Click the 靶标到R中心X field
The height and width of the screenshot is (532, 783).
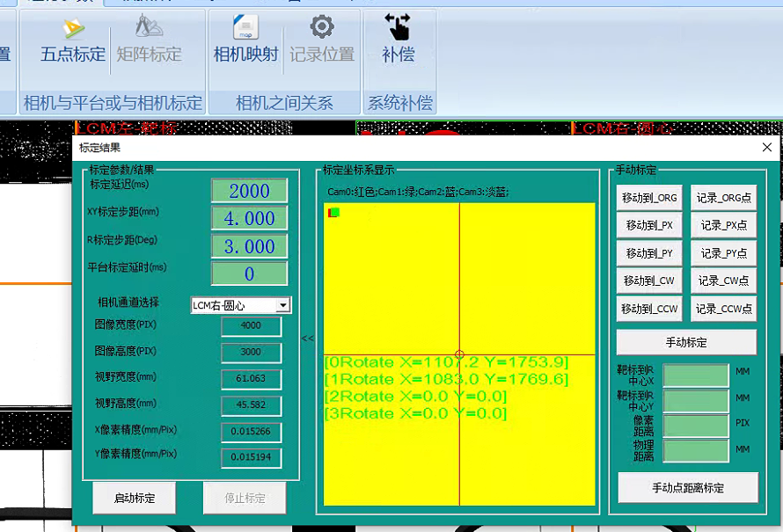point(695,375)
